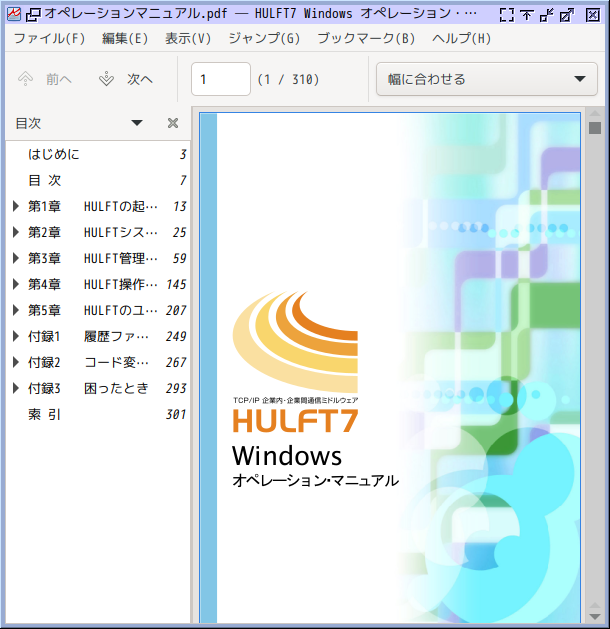Expand the 付録2 tree entry
610x629 pixels.
pyautogui.click(x=16, y=362)
